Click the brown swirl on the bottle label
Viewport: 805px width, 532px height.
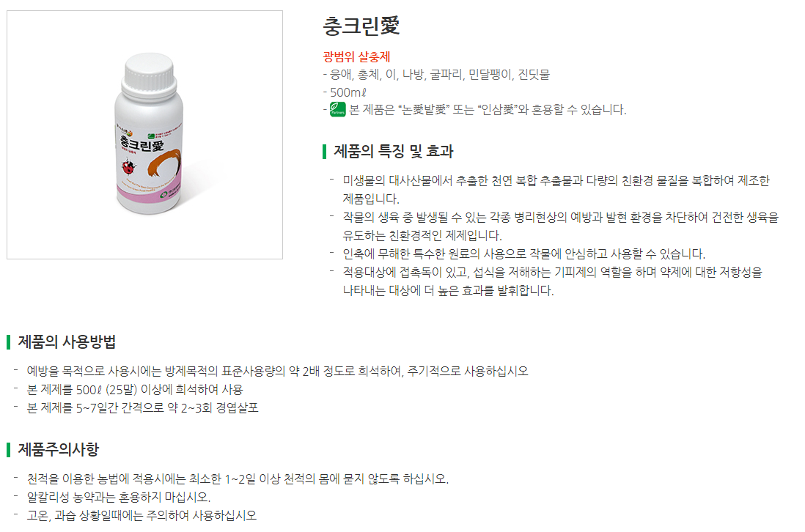click(164, 162)
